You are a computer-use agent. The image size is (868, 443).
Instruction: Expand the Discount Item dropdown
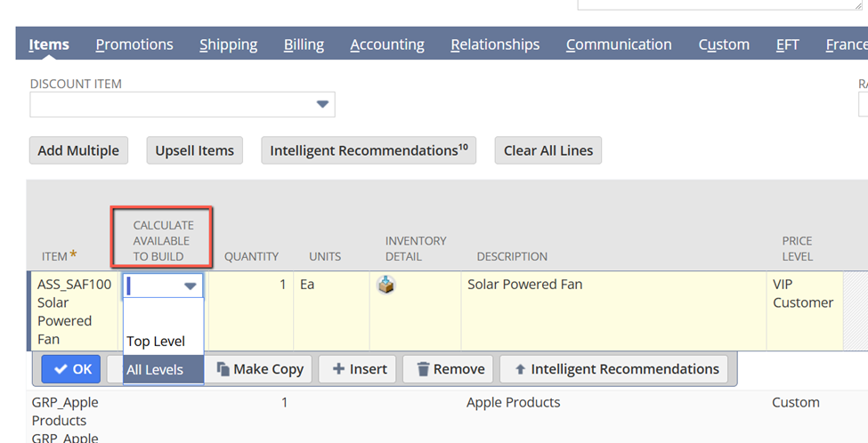pos(322,105)
